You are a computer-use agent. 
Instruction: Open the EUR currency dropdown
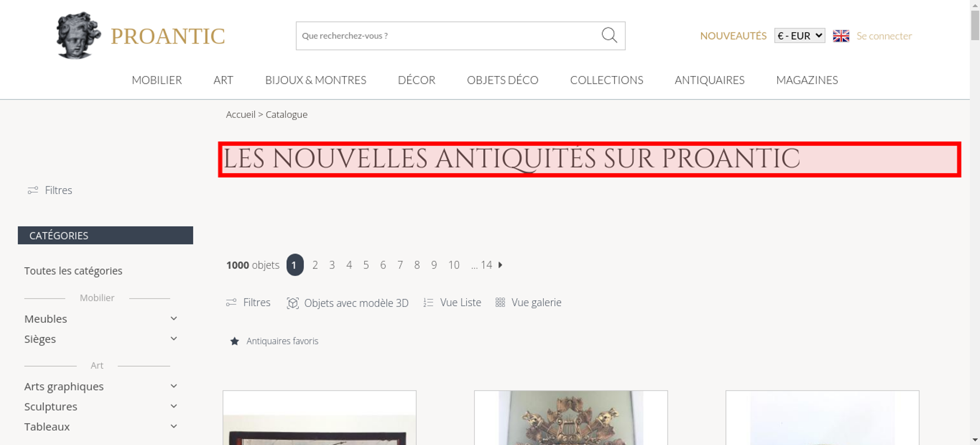click(800, 36)
